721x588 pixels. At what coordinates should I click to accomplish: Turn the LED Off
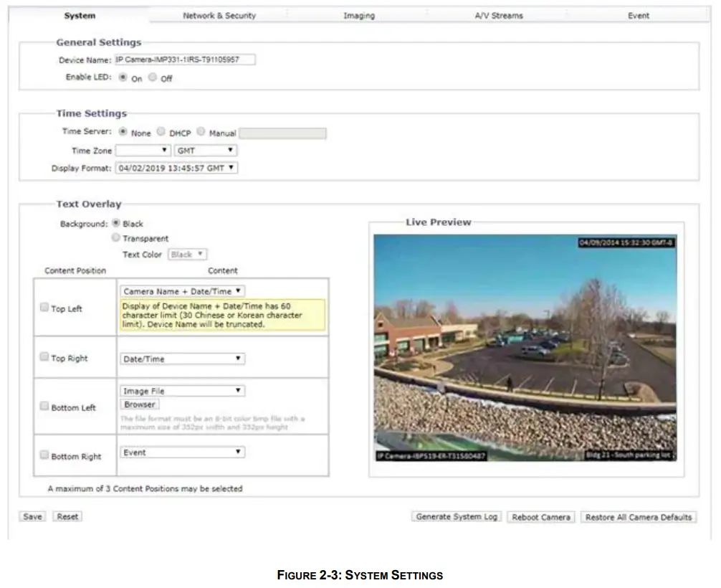coord(151,79)
